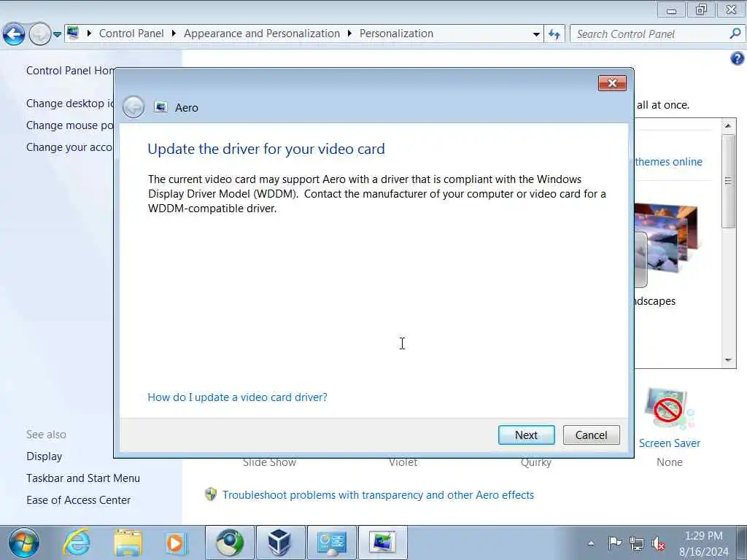747x560 pixels.
Task: Cancel the Aero troubleshooter dialog
Action: 591,435
